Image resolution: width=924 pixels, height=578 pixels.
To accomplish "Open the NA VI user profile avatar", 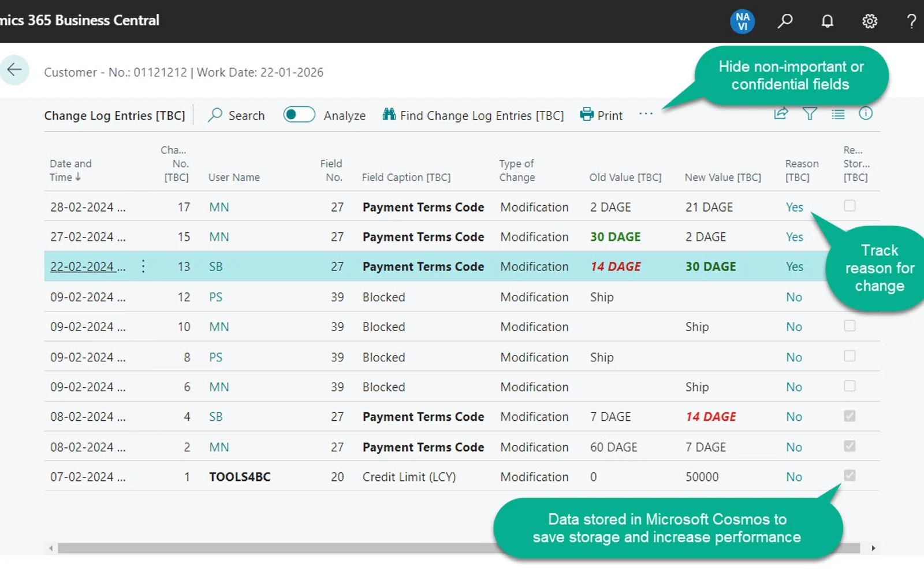I will coord(742,21).
